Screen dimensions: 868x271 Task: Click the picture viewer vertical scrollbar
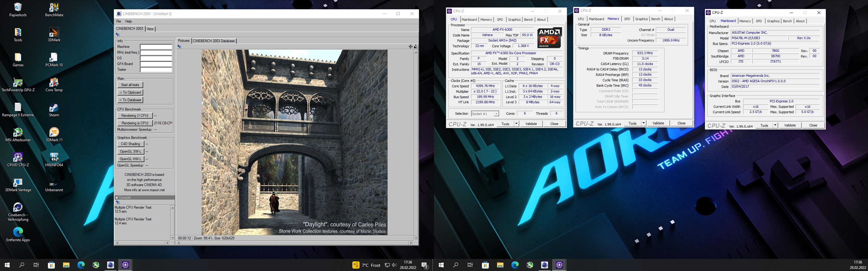click(x=416, y=145)
